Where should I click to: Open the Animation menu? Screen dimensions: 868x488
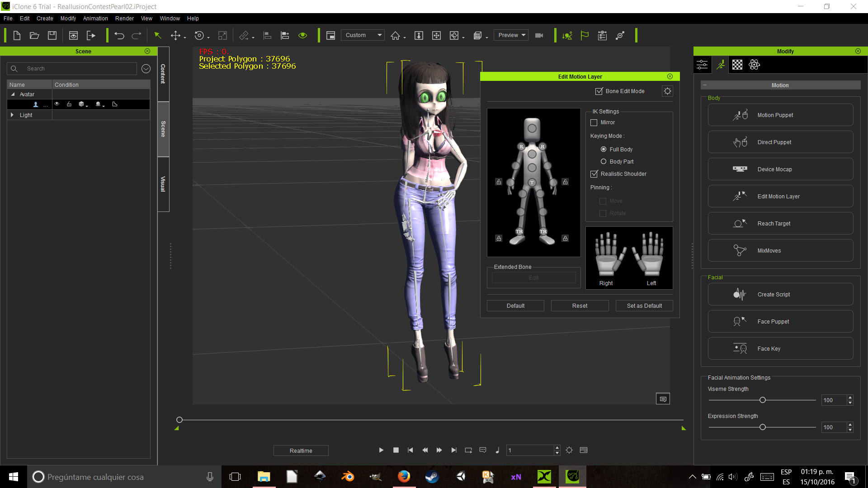[x=95, y=19]
